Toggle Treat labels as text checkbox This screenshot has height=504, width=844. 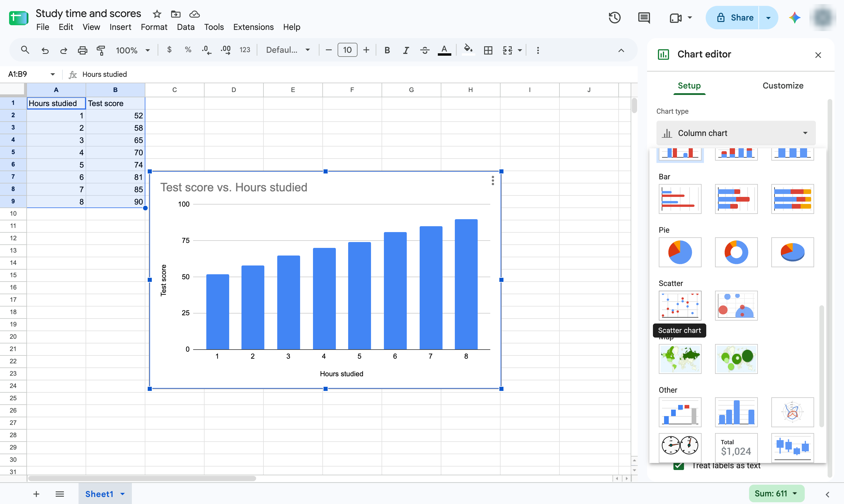point(678,466)
